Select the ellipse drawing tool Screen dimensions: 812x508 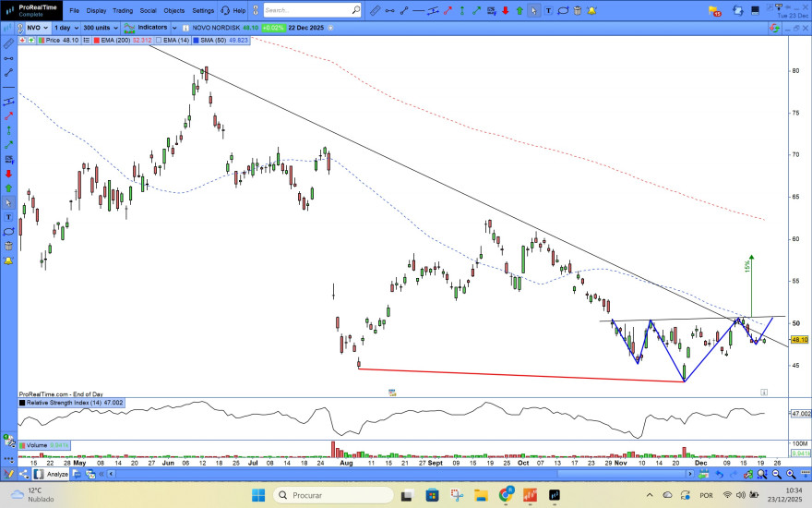point(563,10)
